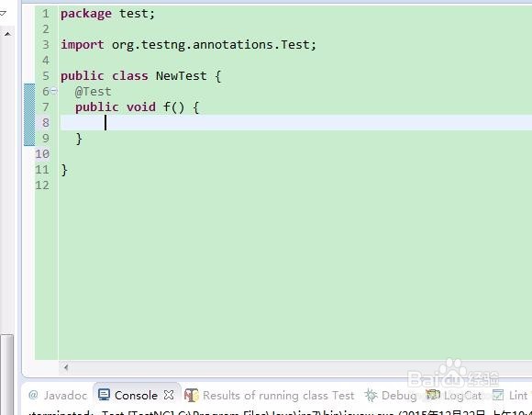Click the Debug bug icon
Viewport: 532px width, 415px height.
(371, 396)
